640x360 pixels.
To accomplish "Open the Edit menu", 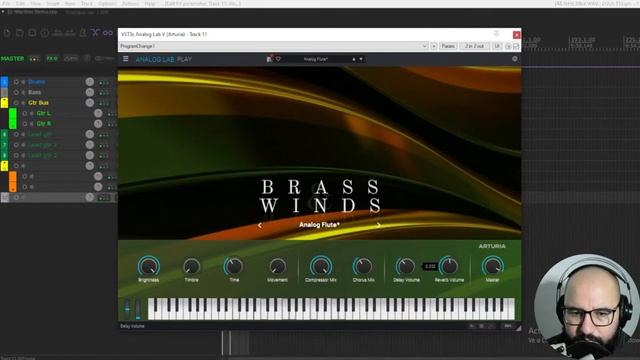I will tap(20, 3).
